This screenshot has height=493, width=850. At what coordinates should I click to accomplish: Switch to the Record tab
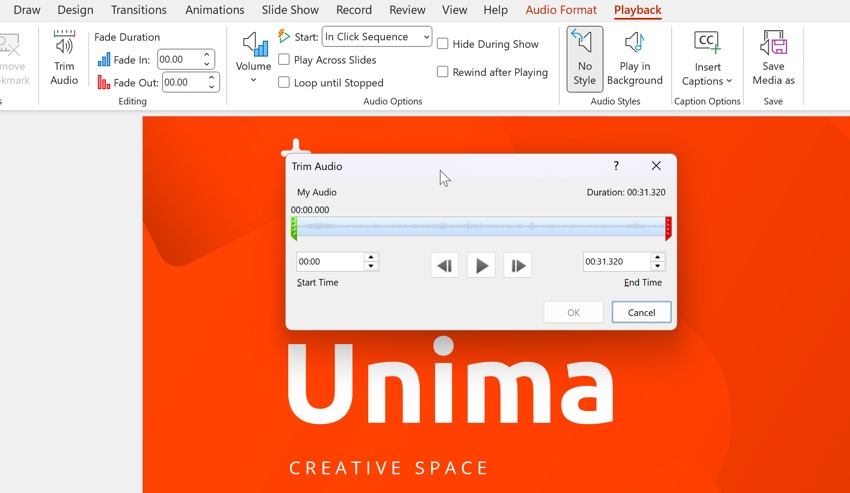click(x=354, y=10)
